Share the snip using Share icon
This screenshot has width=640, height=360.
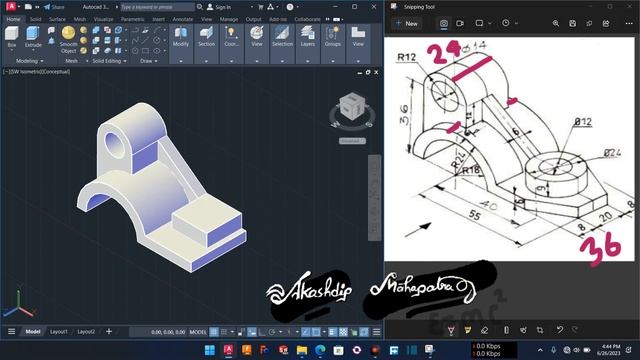coord(606,23)
